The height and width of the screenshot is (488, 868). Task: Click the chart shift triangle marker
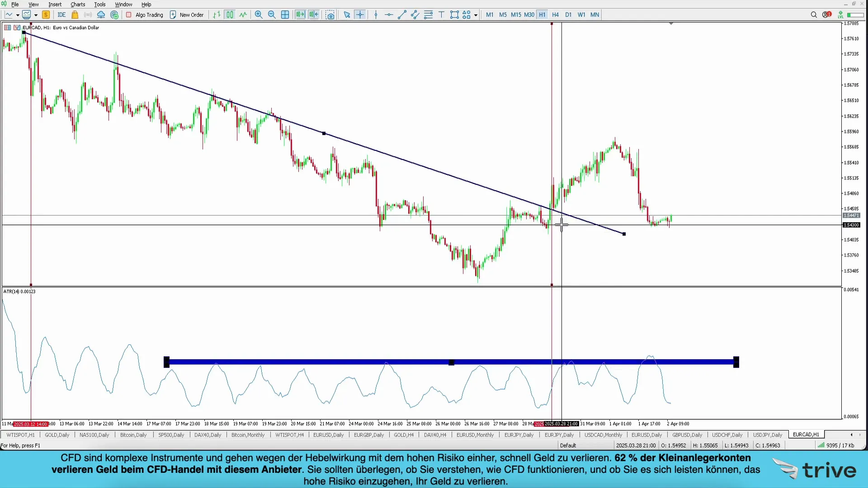[x=671, y=23]
